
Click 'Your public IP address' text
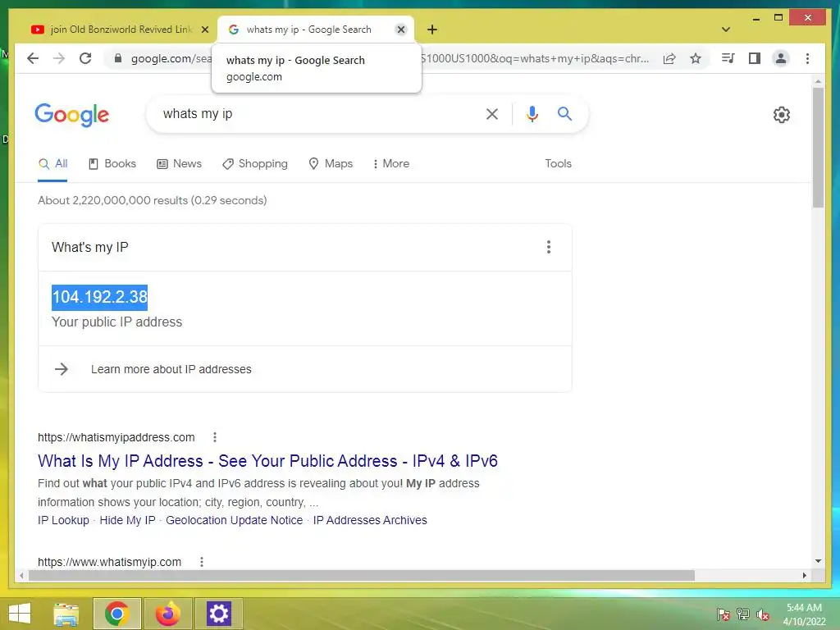(116, 322)
